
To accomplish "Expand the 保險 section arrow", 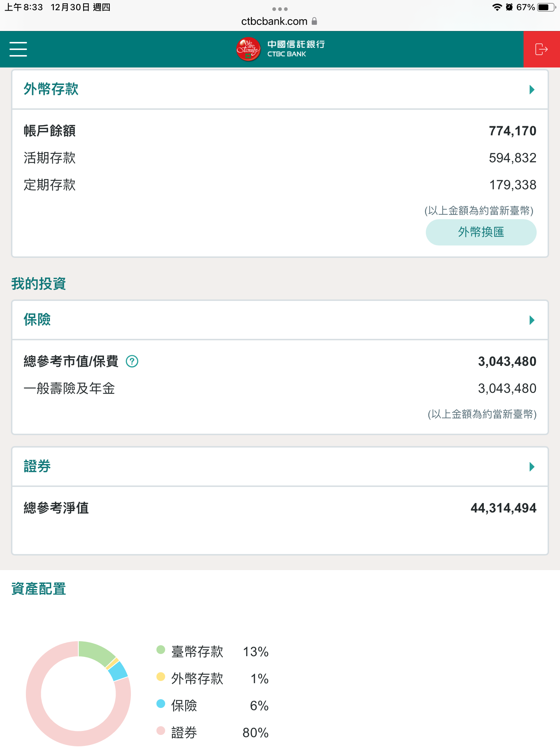I will pyautogui.click(x=532, y=320).
